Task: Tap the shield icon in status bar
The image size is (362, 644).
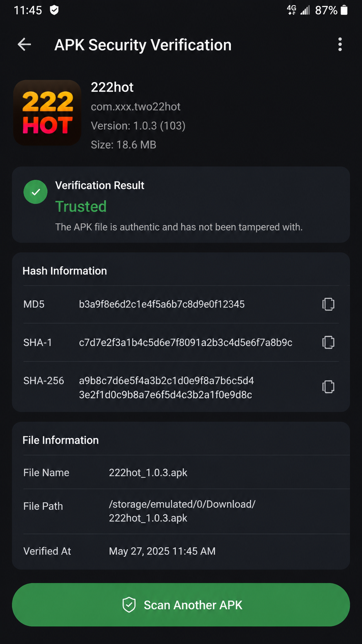Action: 54,10
